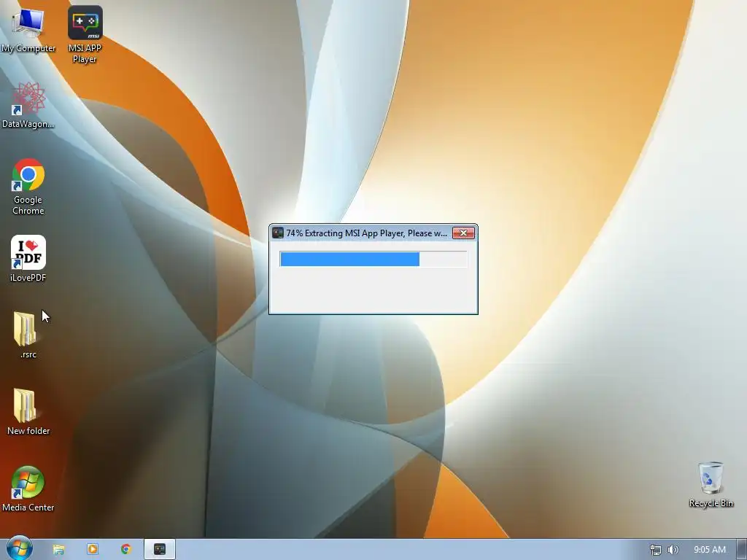Open Windows Media Player from the taskbar
The image size is (747, 560).
pyautogui.click(x=93, y=550)
